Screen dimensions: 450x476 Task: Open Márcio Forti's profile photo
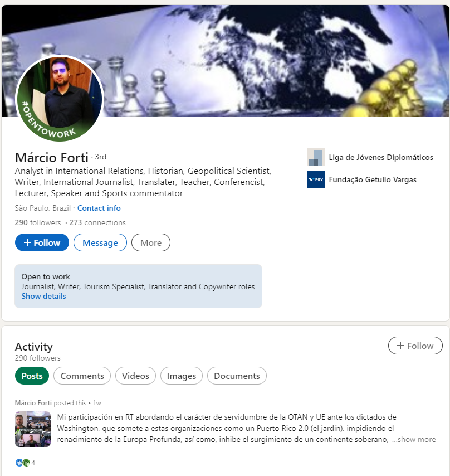[x=60, y=98]
